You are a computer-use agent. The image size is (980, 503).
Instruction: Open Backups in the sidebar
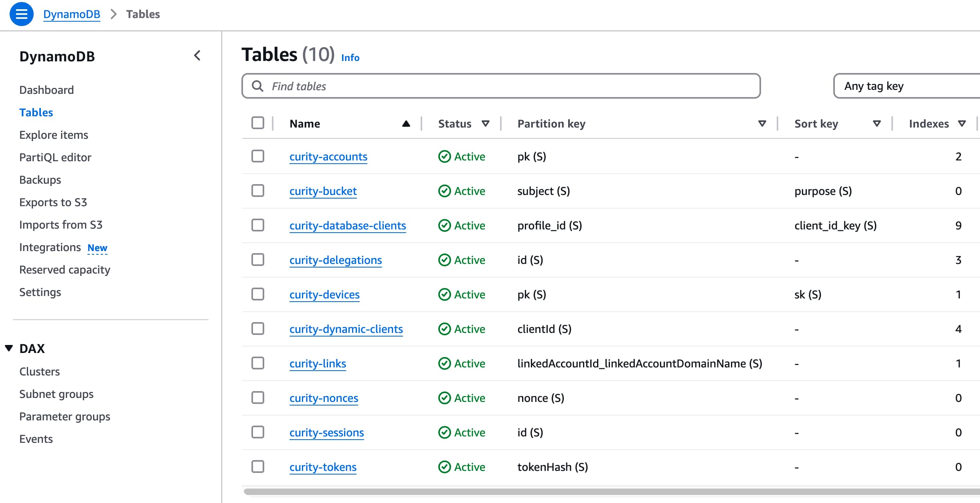(40, 180)
